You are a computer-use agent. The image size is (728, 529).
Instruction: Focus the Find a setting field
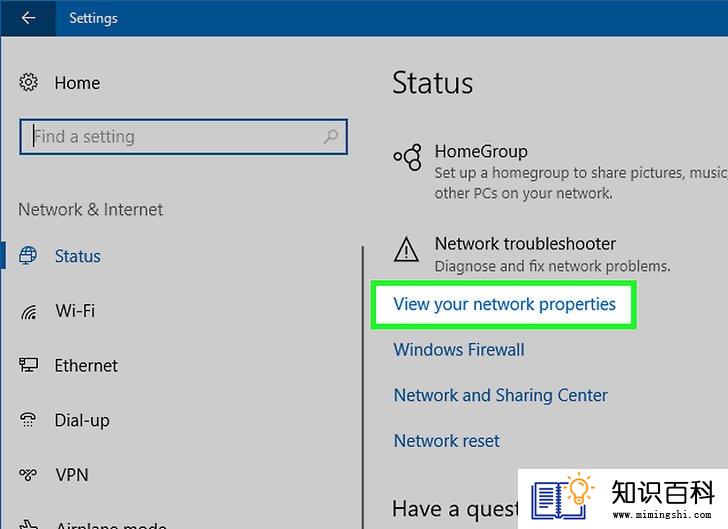pyautogui.click(x=183, y=137)
